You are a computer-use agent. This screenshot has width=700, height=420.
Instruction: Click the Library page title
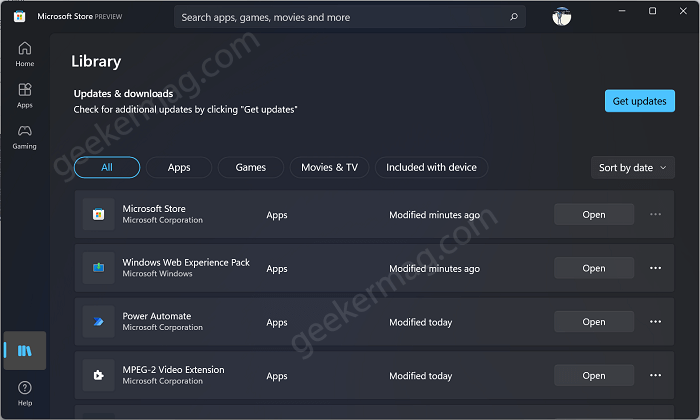pyautogui.click(x=96, y=61)
